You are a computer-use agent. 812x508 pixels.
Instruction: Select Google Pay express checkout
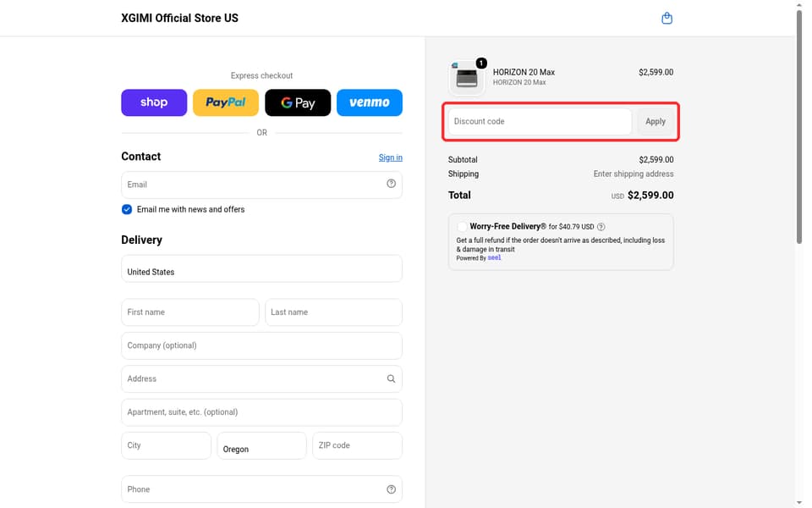click(298, 102)
